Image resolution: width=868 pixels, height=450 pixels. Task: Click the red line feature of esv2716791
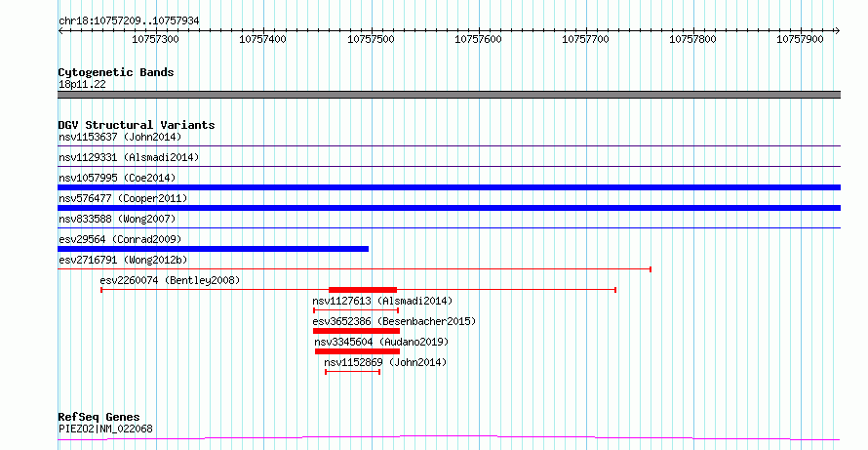coord(354,269)
